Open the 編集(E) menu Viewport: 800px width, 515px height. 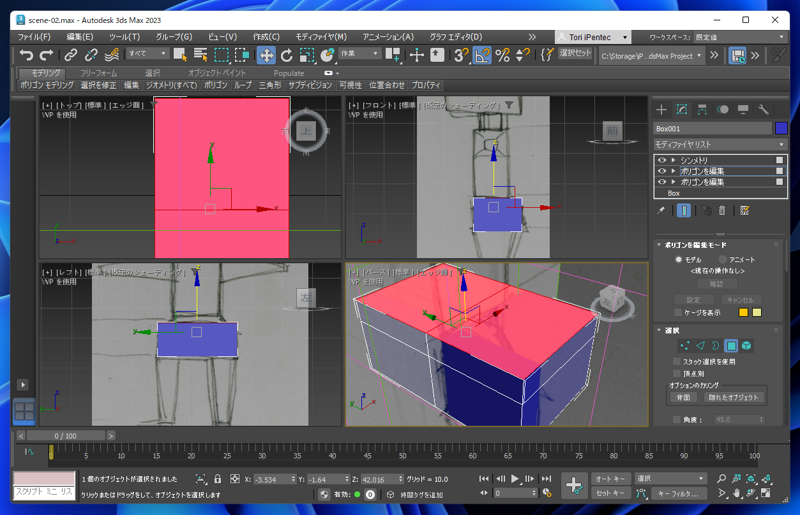[80, 37]
